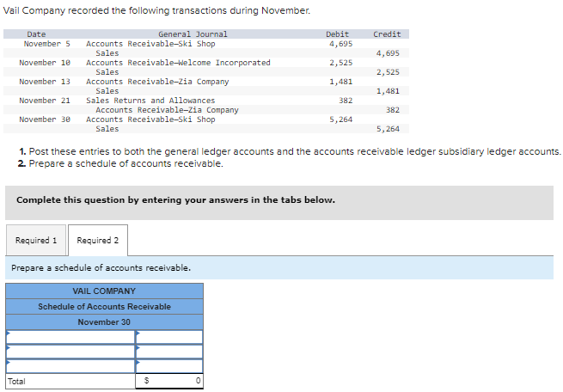Open first account name dropdown in schedule

70,338
